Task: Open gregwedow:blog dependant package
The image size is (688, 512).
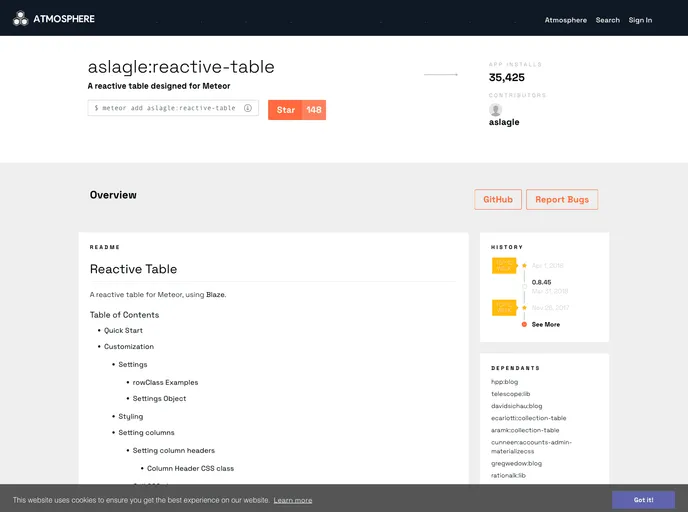Action: pyautogui.click(x=516, y=463)
